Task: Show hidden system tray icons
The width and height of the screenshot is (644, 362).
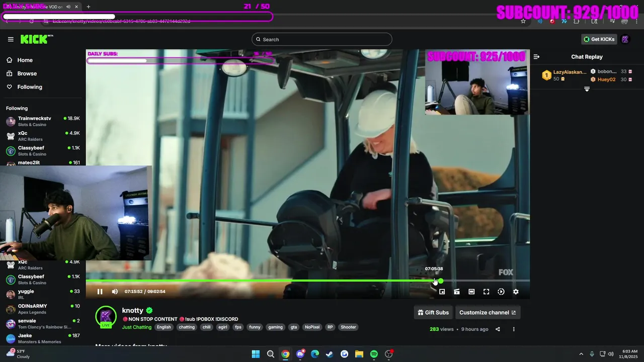Action: coord(581,354)
